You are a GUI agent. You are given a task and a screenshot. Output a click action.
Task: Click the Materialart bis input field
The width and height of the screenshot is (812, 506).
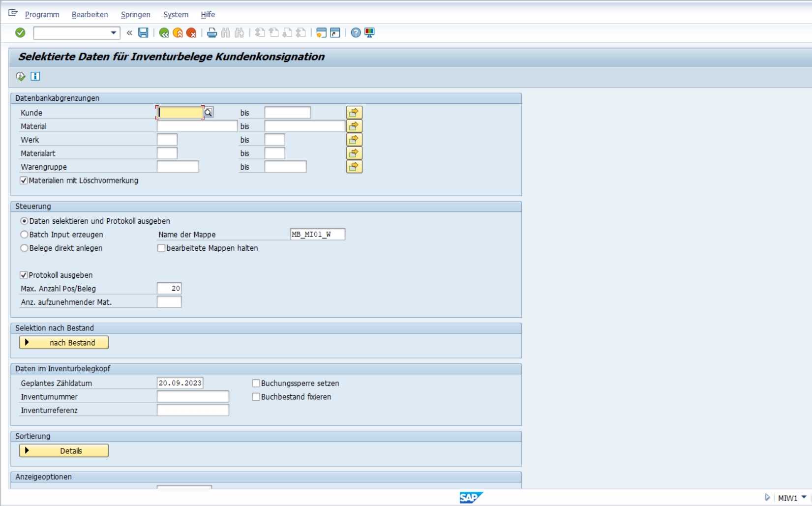(275, 153)
